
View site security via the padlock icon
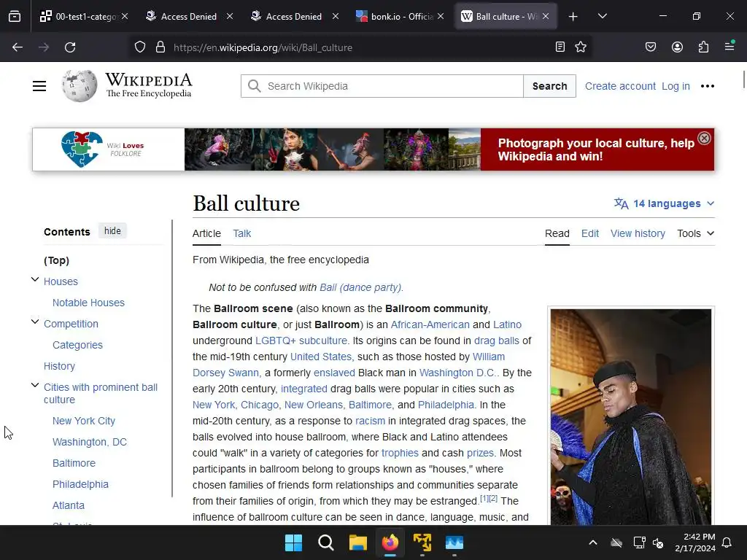click(x=160, y=47)
